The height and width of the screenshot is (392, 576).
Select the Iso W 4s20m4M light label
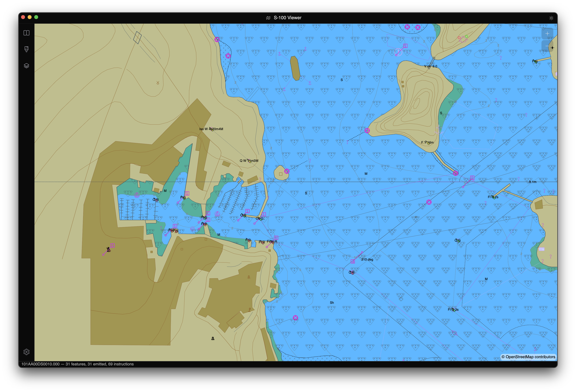pos(211,129)
